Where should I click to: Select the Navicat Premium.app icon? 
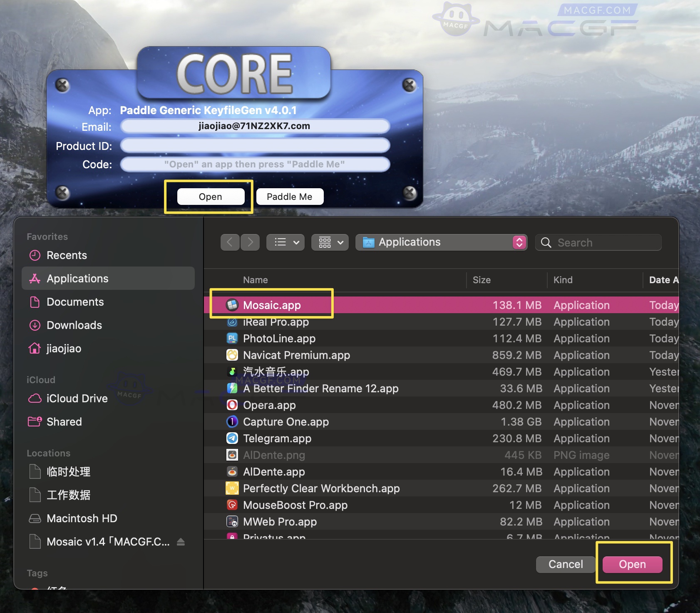pos(232,355)
